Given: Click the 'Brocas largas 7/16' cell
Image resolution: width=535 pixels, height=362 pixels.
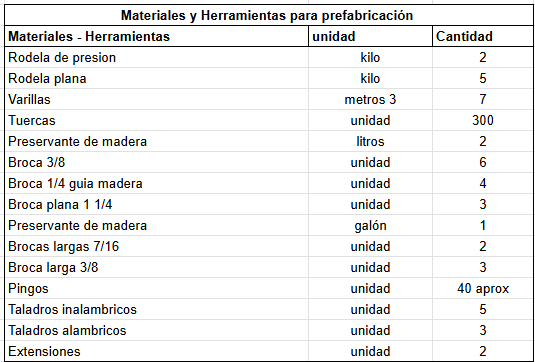Looking at the screenshot, I should click(157, 246).
